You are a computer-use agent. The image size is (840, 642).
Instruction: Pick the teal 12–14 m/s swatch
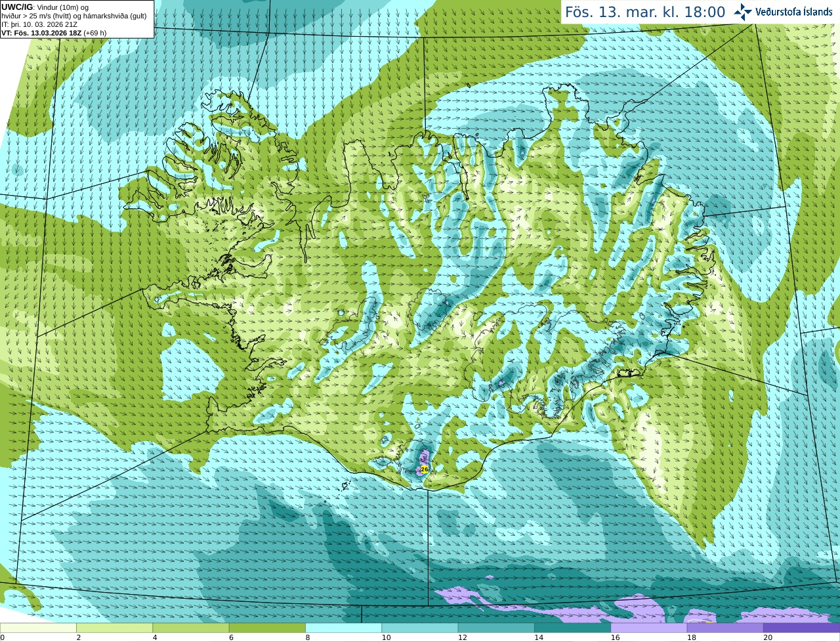pos(496,628)
